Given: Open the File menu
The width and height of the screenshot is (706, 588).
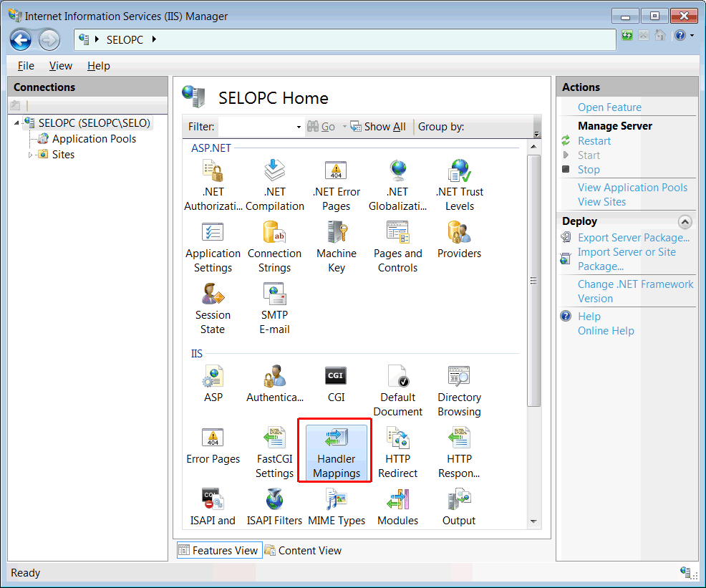Looking at the screenshot, I should click(26, 66).
